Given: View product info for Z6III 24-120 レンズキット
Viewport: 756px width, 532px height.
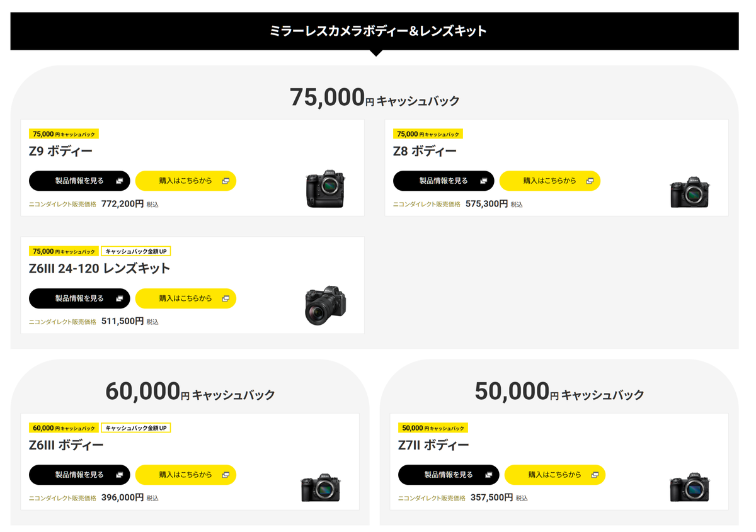Looking at the screenshot, I should (x=79, y=298).
